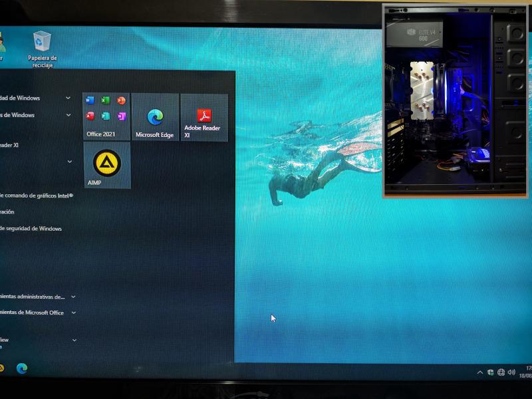Expand the 'de Microsoft Office' folder chevron
The width and height of the screenshot is (532, 399).
pos(73,313)
